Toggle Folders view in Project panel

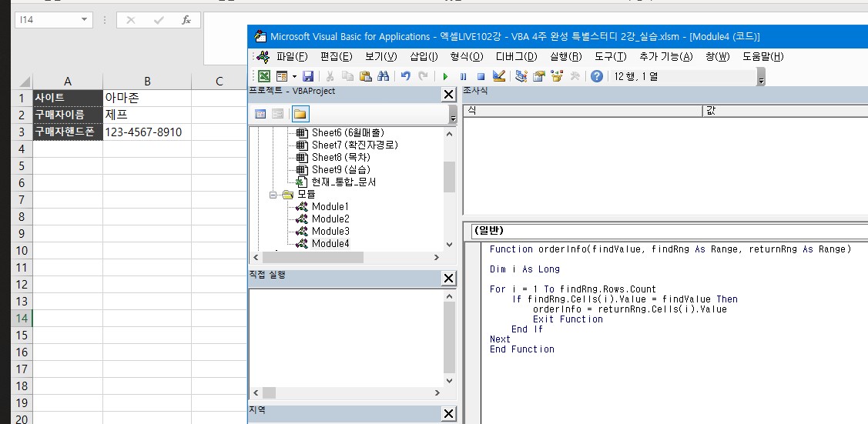coord(300,114)
